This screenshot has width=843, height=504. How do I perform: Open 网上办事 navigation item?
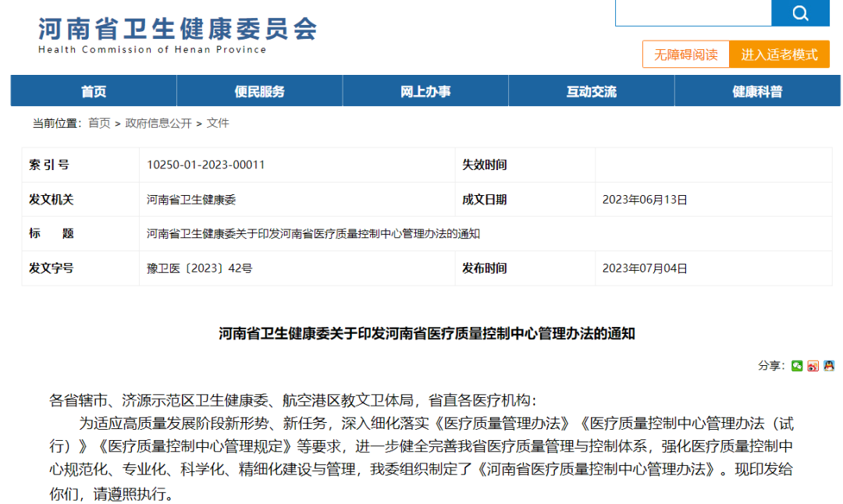tap(425, 91)
